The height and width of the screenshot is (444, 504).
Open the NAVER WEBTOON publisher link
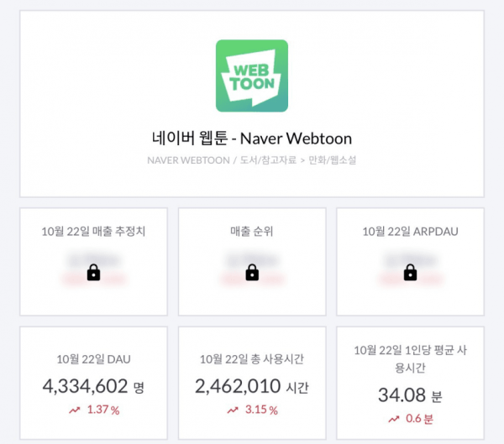pos(188,160)
